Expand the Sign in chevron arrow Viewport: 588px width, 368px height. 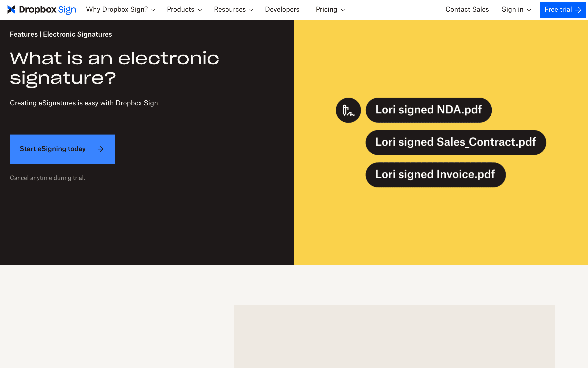[529, 10]
